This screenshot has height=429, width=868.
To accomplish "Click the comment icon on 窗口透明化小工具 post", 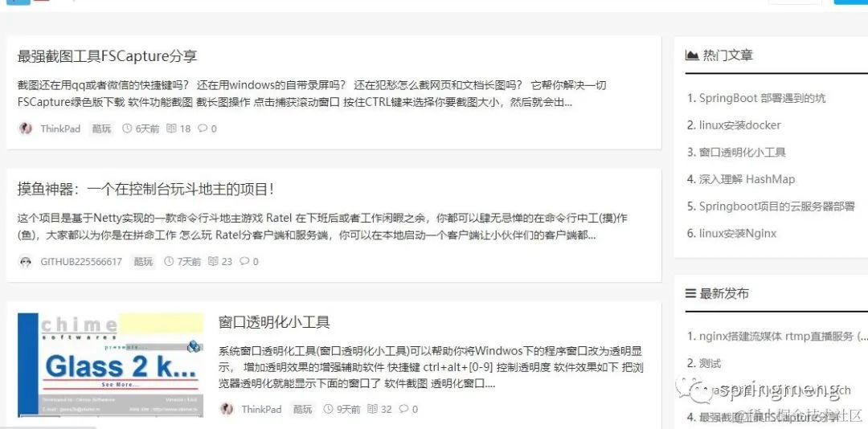I will [x=403, y=409].
